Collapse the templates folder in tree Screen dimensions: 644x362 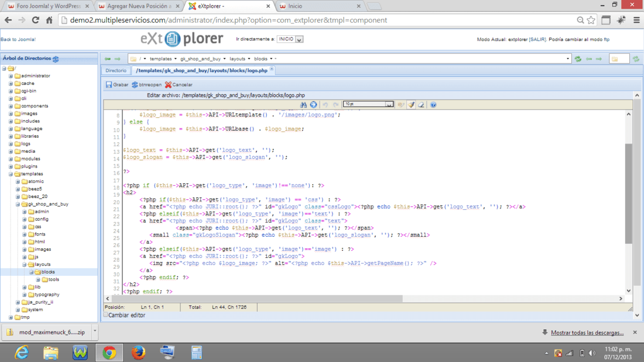tap(11, 174)
